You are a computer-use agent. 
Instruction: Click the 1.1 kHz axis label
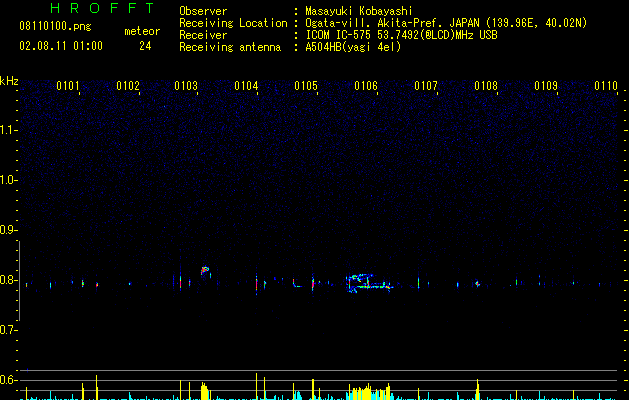click(x=8, y=130)
